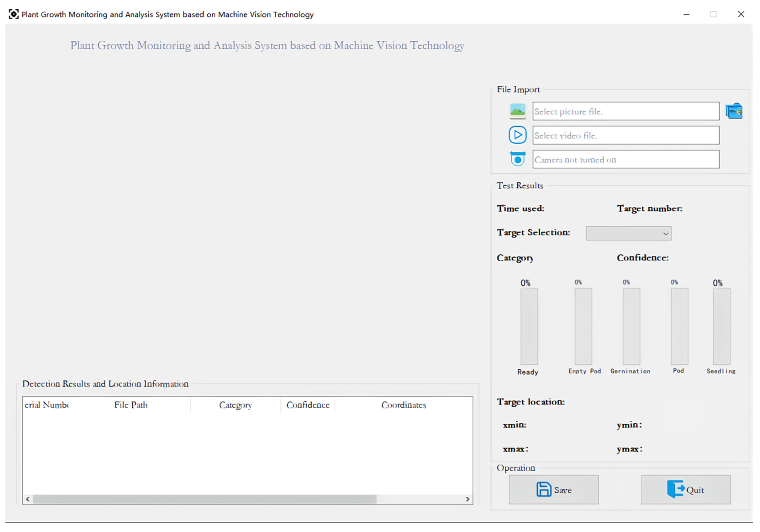Click the Category column header in table
The width and height of the screenshot is (760, 532).
pyautogui.click(x=235, y=405)
